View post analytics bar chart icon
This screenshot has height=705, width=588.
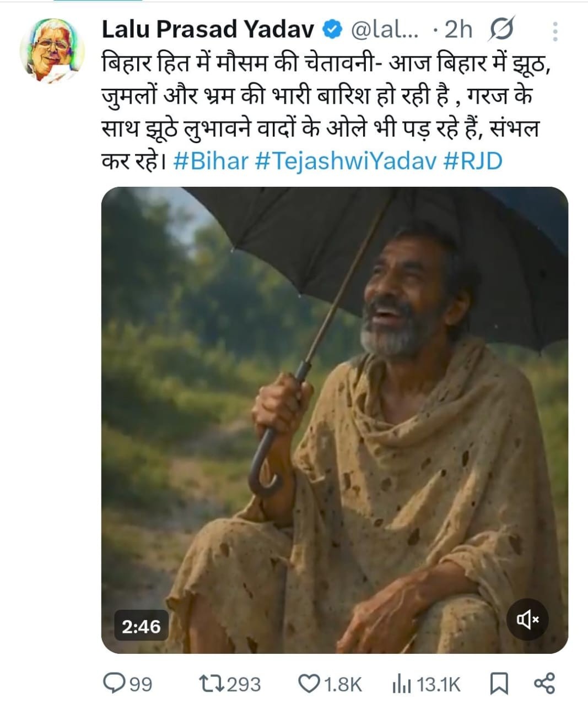tap(401, 684)
